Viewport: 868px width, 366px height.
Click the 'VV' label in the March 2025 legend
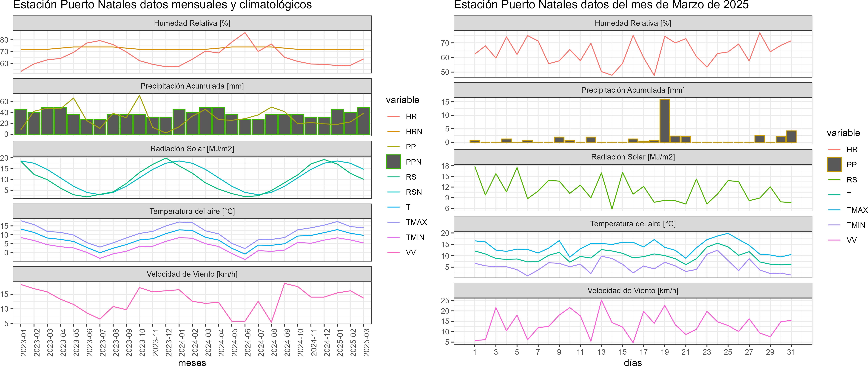(x=851, y=240)
